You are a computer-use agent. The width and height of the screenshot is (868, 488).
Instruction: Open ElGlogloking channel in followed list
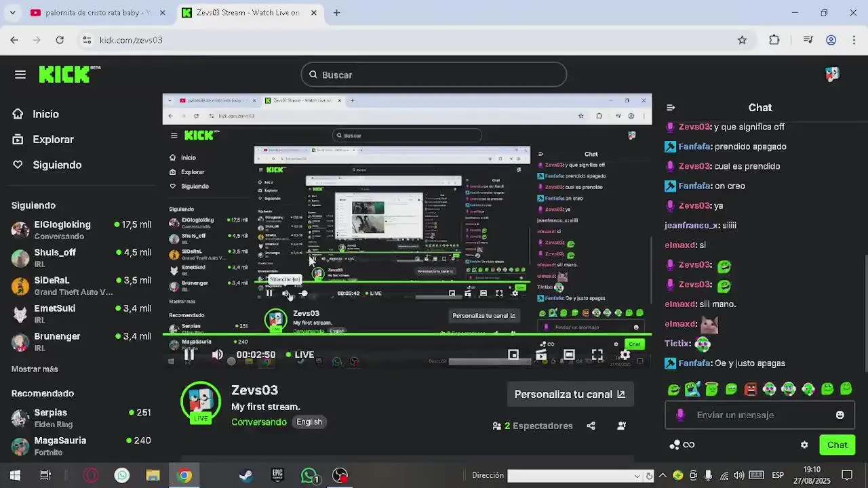point(81,230)
